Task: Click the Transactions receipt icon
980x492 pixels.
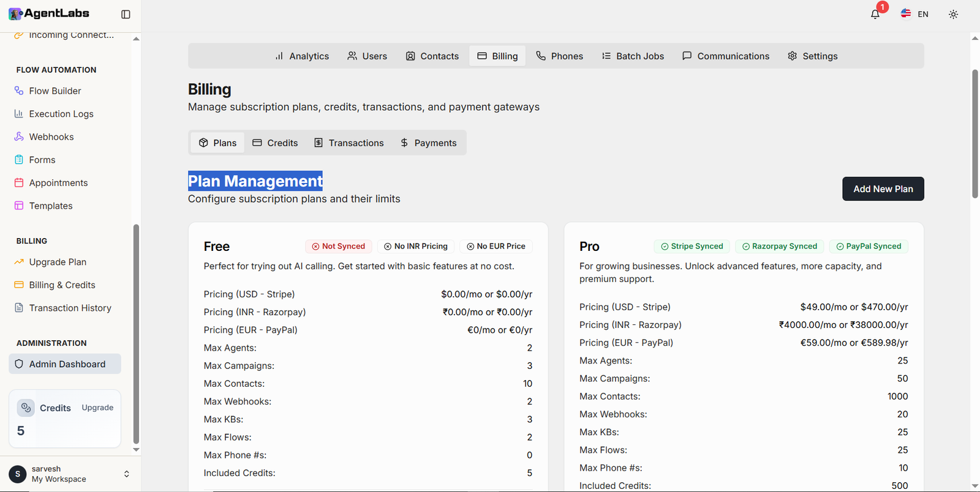Action: [x=318, y=143]
